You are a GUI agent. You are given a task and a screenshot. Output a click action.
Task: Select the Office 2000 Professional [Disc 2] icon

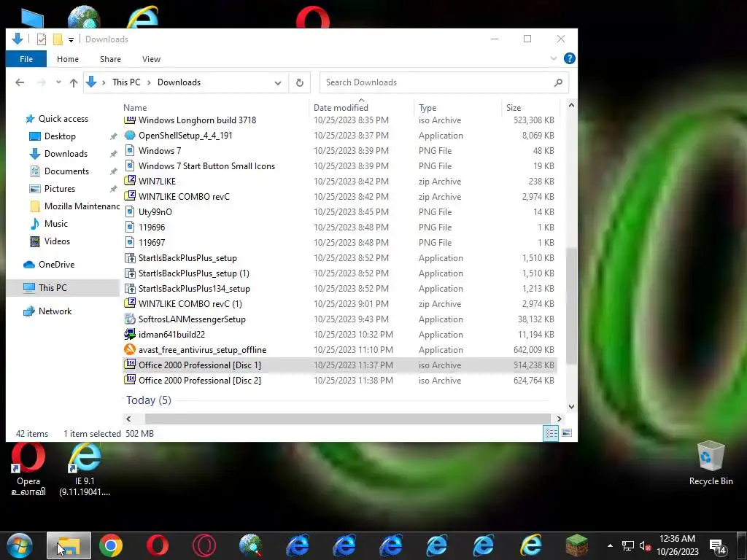130,380
